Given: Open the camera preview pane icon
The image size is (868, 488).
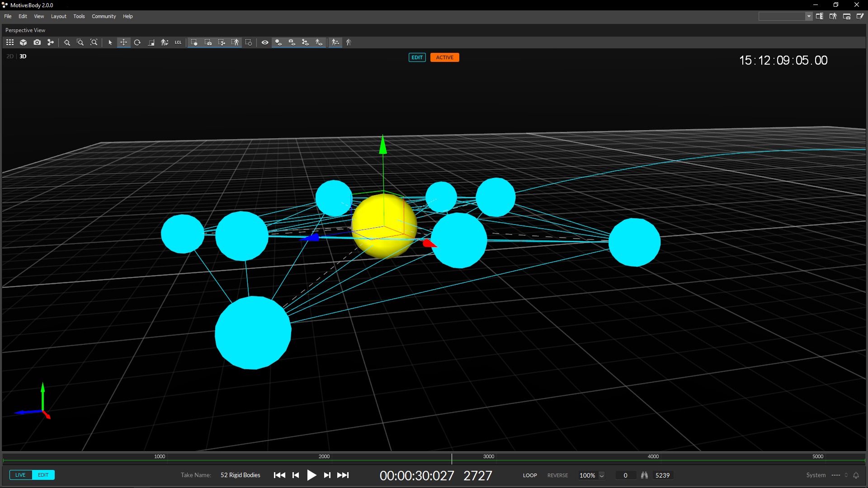Looking at the screenshot, I should (x=847, y=16).
